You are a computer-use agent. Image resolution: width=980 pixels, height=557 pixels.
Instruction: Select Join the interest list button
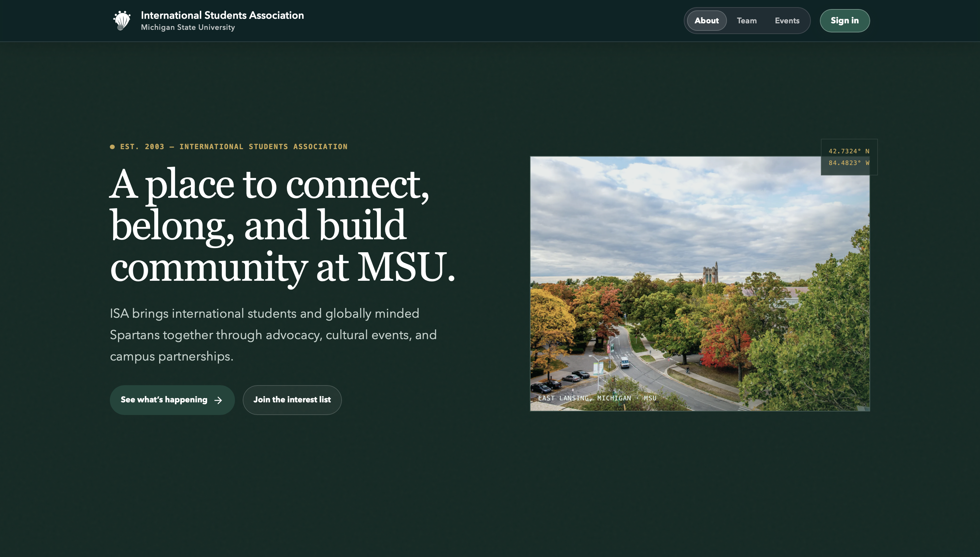tap(292, 400)
